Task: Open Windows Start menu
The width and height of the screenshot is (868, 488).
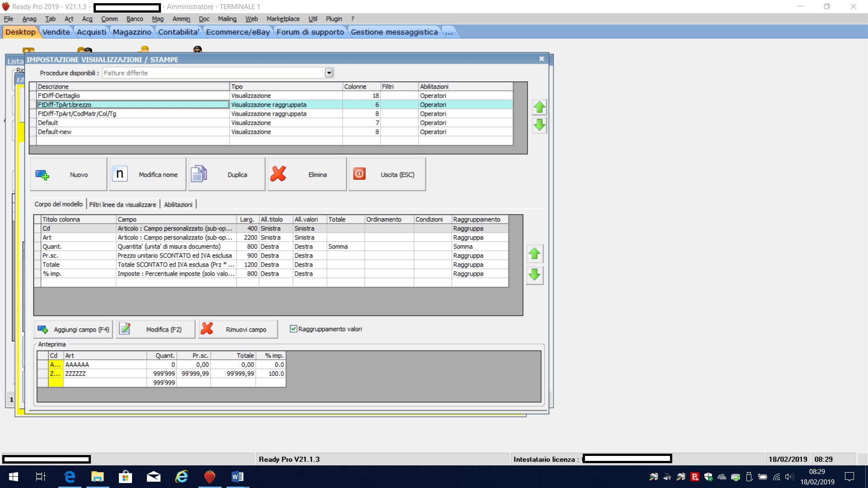Action: (14, 477)
